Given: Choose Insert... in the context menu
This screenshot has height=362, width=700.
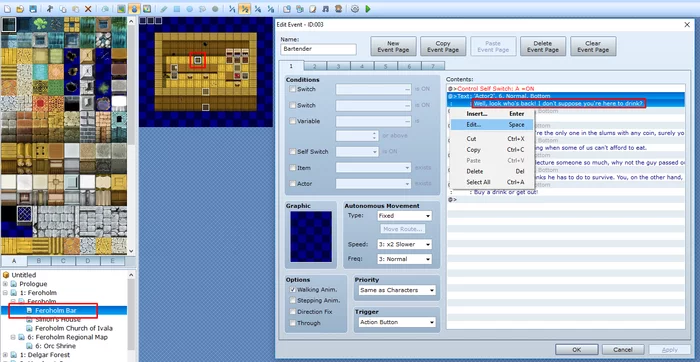Looking at the screenshot, I should (x=492, y=114).
